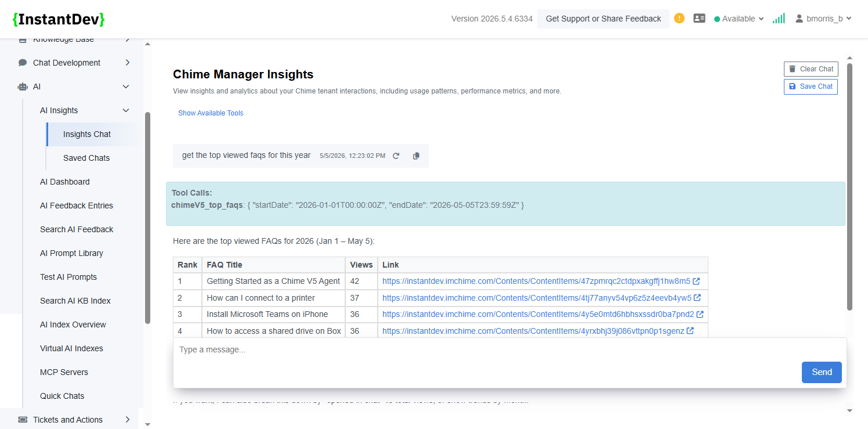
Task: Click Show Available Tools link
Action: 211,113
